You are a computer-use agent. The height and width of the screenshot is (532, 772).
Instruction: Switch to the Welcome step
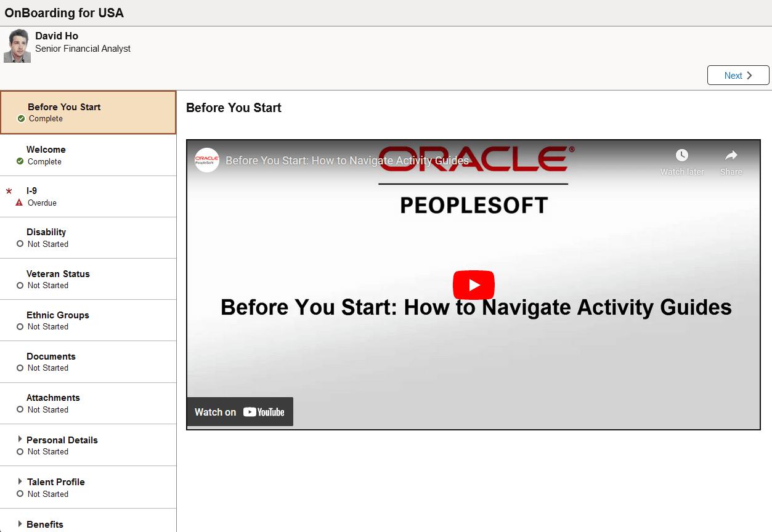[88, 155]
